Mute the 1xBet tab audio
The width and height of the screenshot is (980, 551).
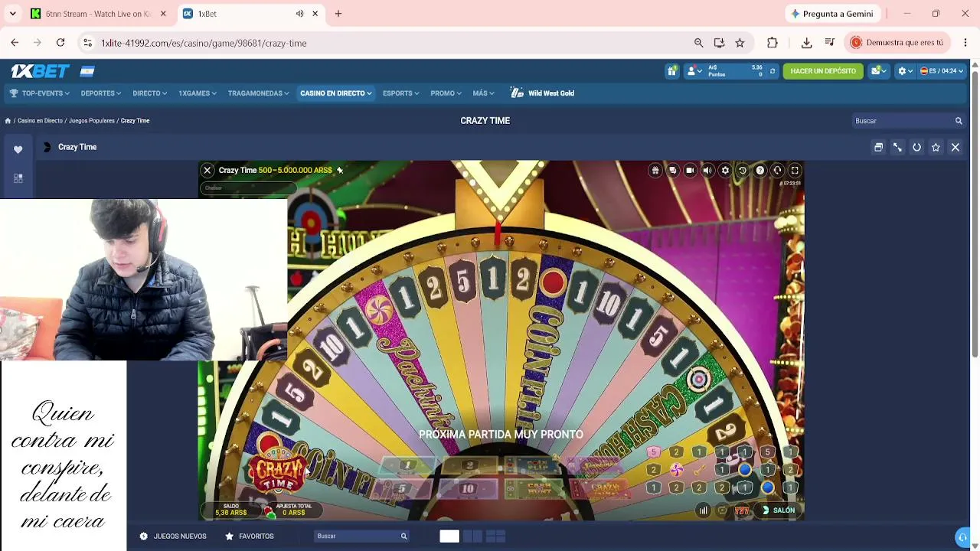tap(299, 14)
